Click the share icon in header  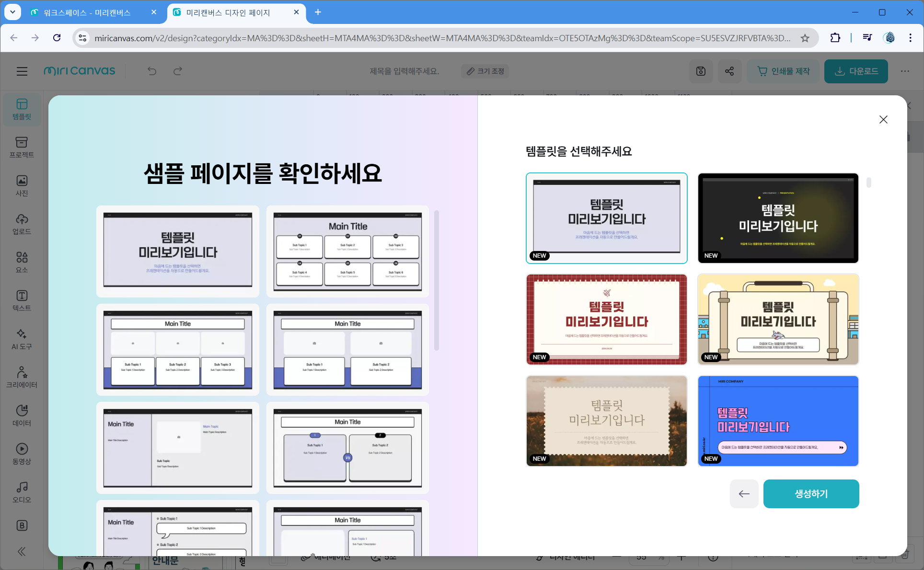point(729,71)
